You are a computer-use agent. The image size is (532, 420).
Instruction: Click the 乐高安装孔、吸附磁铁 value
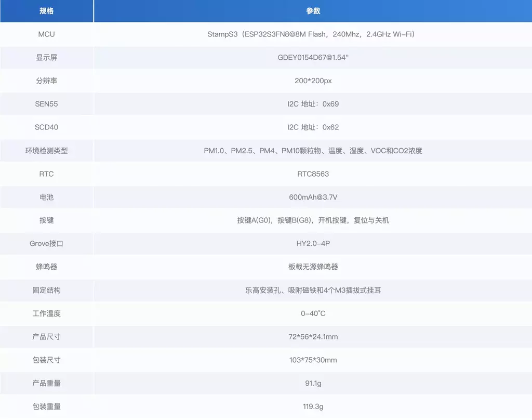click(313, 290)
